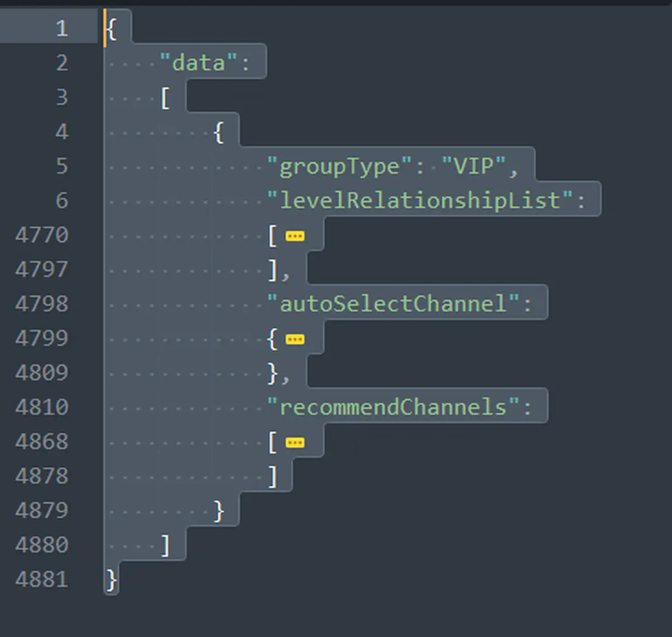
Task: Place cursor on the "data" key
Action: 198,63
